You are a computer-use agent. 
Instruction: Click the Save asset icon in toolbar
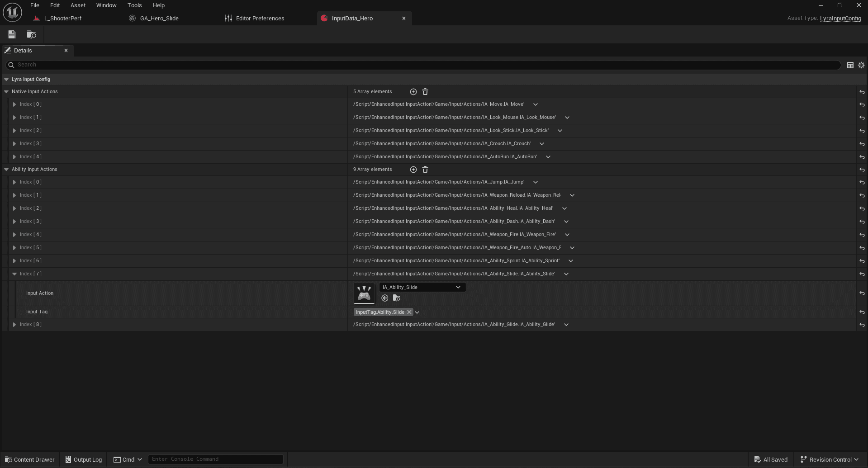pyautogui.click(x=12, y=34)
